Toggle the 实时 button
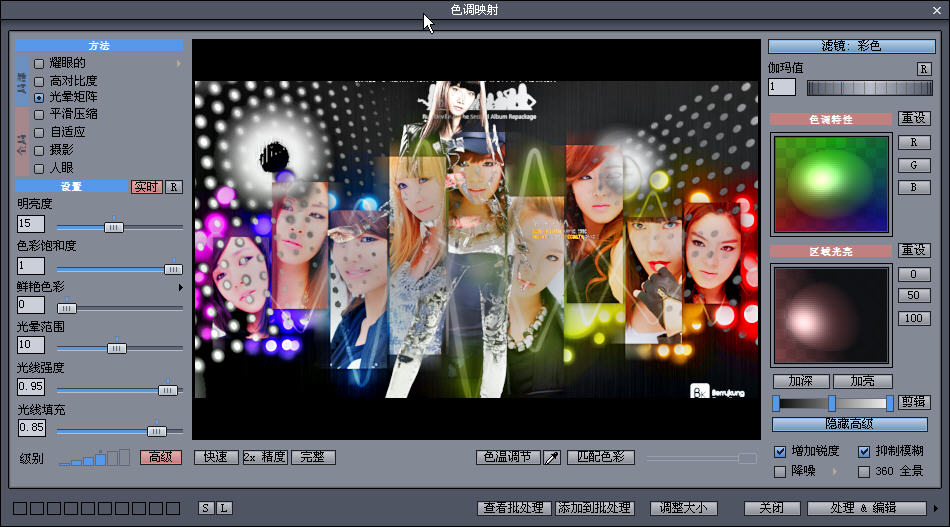This screenshot has height=527, width=950. (146, 187)
